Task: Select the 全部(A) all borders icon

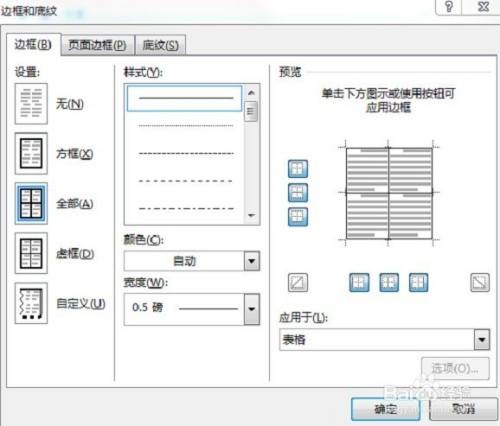Action: [x=31, y=203]
